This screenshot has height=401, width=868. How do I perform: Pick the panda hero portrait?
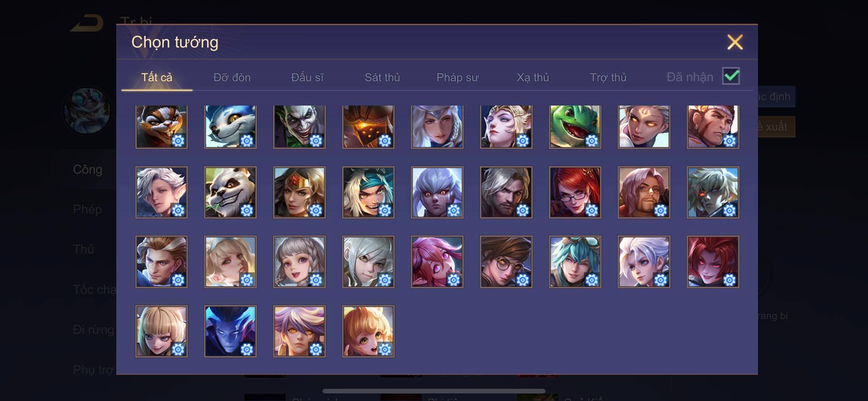(230, 192)
